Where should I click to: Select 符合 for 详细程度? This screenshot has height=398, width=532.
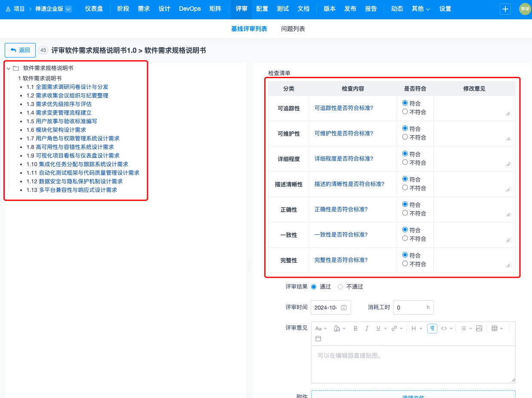point(405,154)
